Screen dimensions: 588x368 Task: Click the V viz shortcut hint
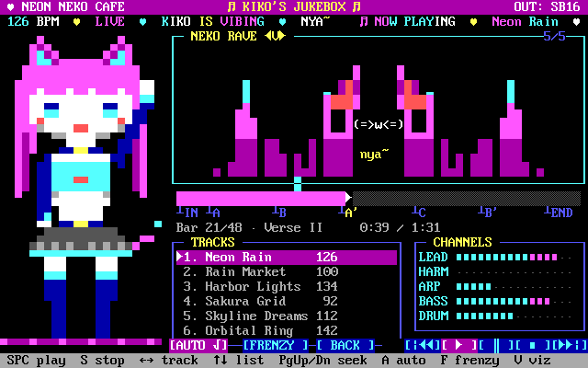(x=533, y=360)
